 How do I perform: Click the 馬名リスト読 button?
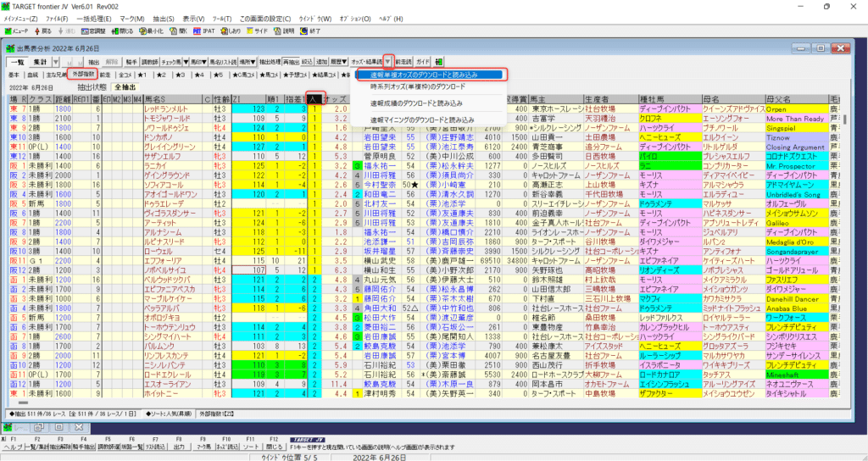[x=223, y=61]
